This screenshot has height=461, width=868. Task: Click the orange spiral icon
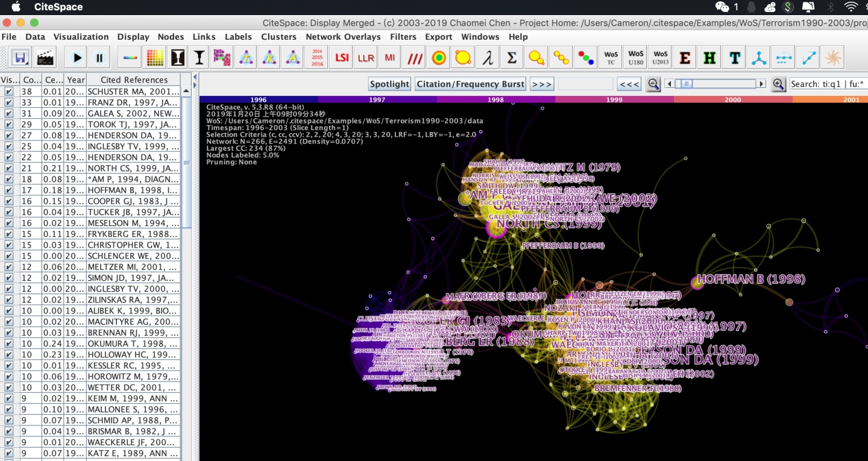833,58
